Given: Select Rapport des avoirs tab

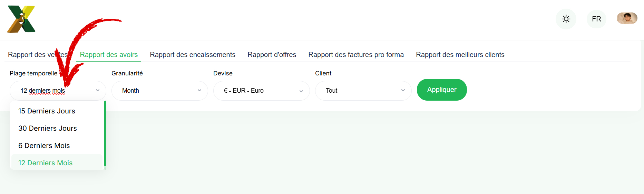Looking at the screenshot, I should tap(109, 55).
